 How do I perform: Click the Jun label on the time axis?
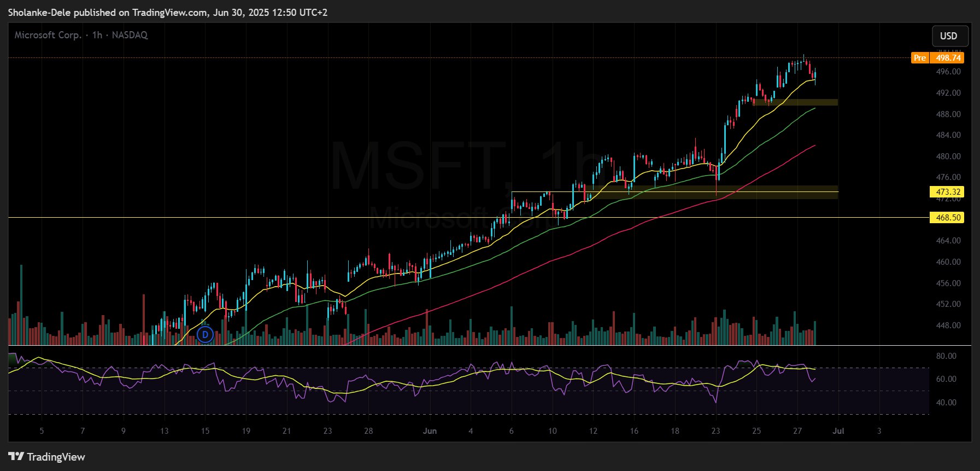[430, 431]
